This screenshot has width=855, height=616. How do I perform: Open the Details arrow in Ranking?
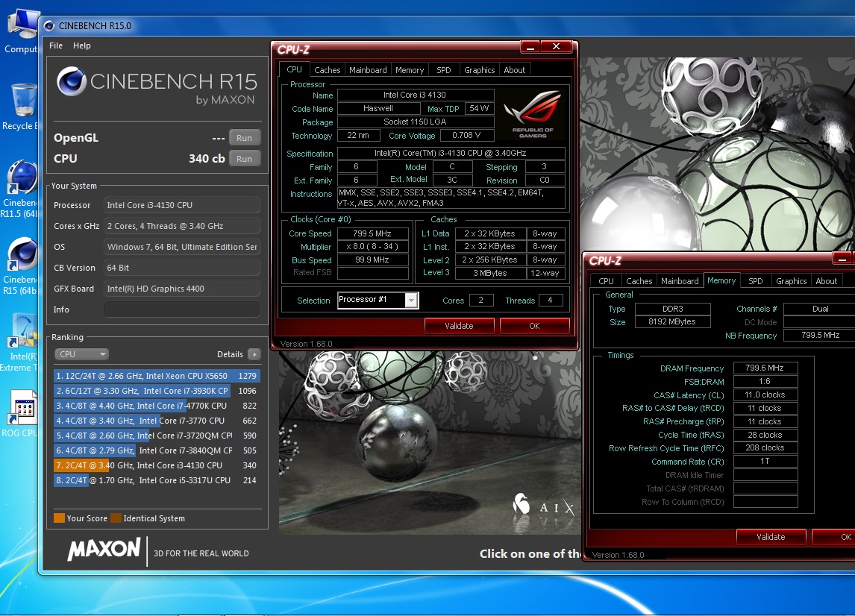point(254,354)
